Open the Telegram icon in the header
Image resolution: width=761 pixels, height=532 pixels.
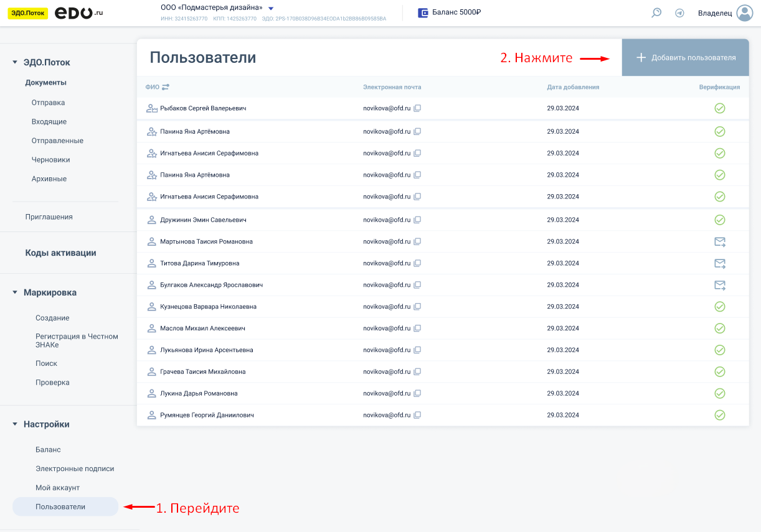[679, 12]
